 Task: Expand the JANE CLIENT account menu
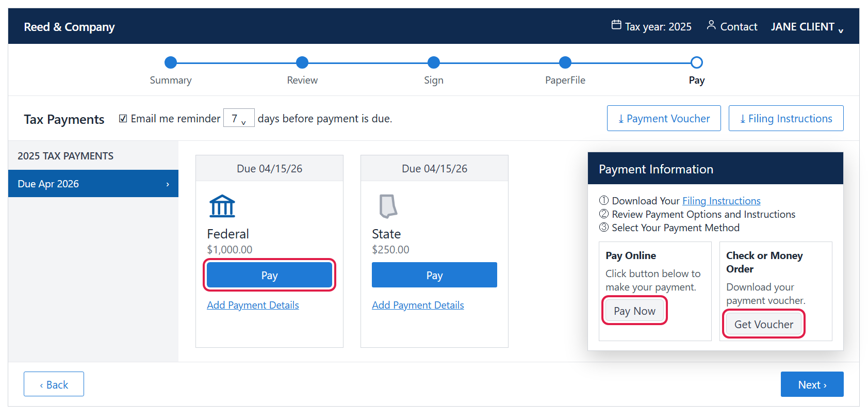[807, 27]
